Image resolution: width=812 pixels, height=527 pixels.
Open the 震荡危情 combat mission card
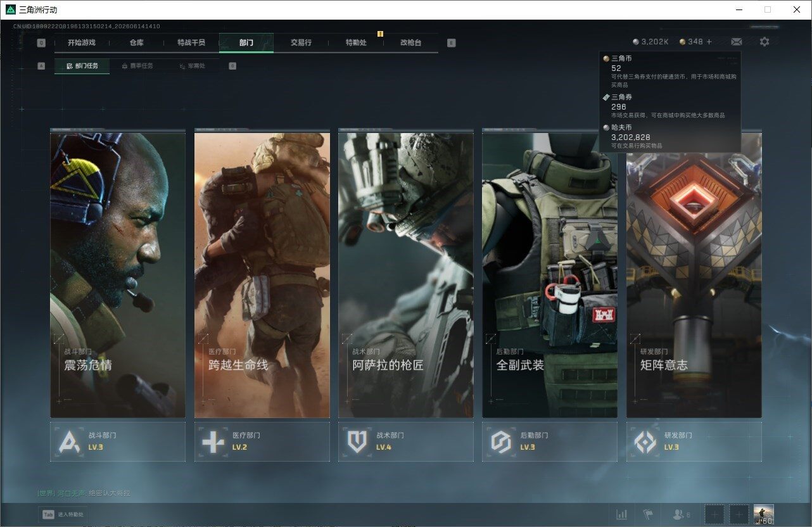(x=118, y=274)
